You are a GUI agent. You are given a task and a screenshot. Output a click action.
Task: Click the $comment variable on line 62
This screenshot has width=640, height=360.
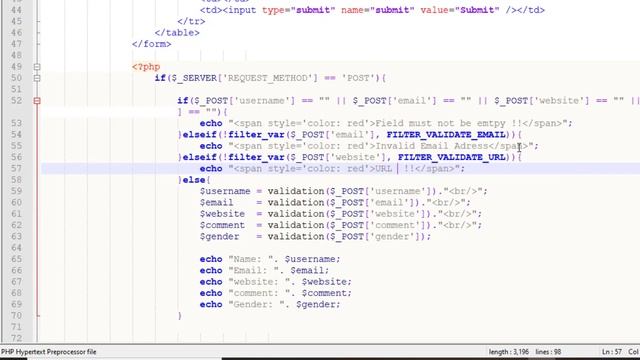coord(222,225)
